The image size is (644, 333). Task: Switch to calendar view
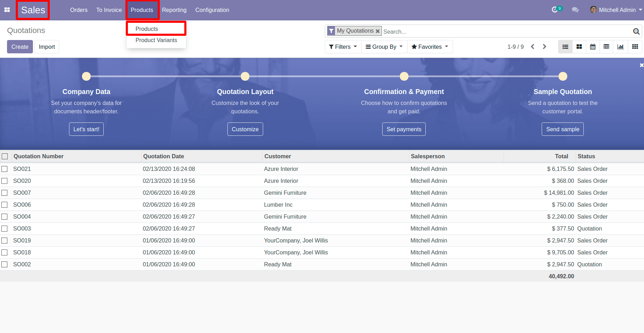coord(593,47)
